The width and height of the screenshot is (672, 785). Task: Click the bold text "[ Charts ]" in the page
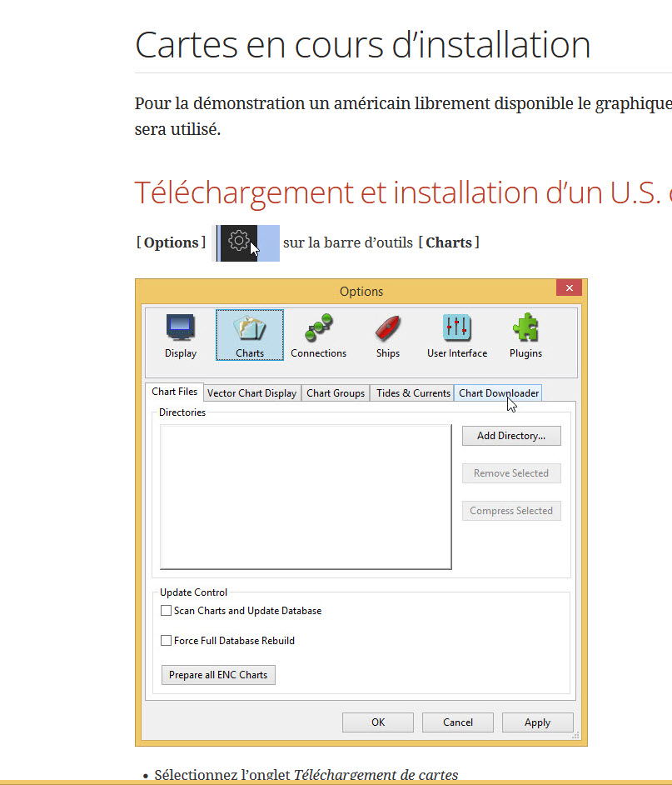coord(449,242)
